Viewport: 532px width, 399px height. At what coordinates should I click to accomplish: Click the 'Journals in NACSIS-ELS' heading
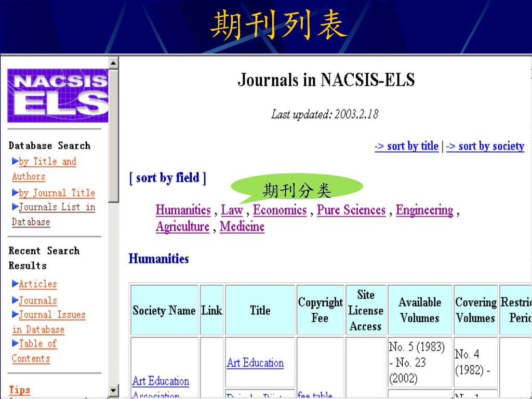point(326,80)
